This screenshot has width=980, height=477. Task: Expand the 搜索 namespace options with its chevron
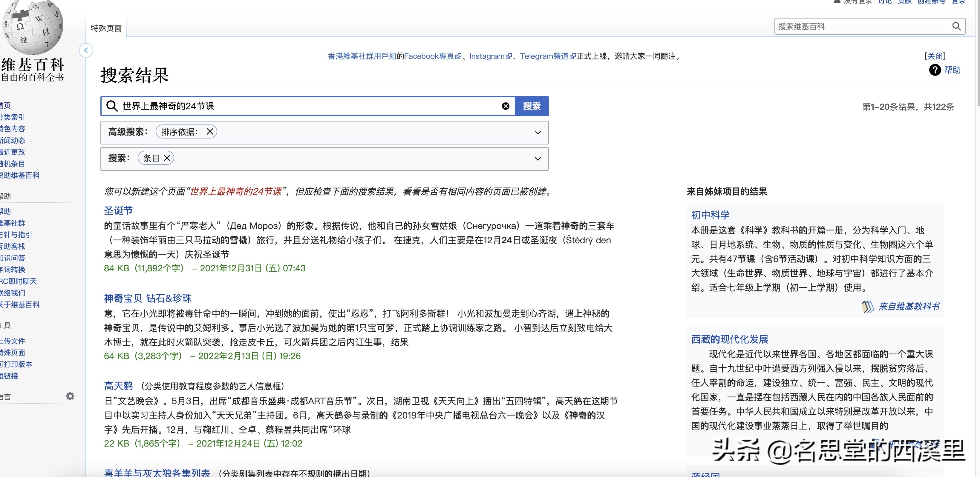click(538, 159)
